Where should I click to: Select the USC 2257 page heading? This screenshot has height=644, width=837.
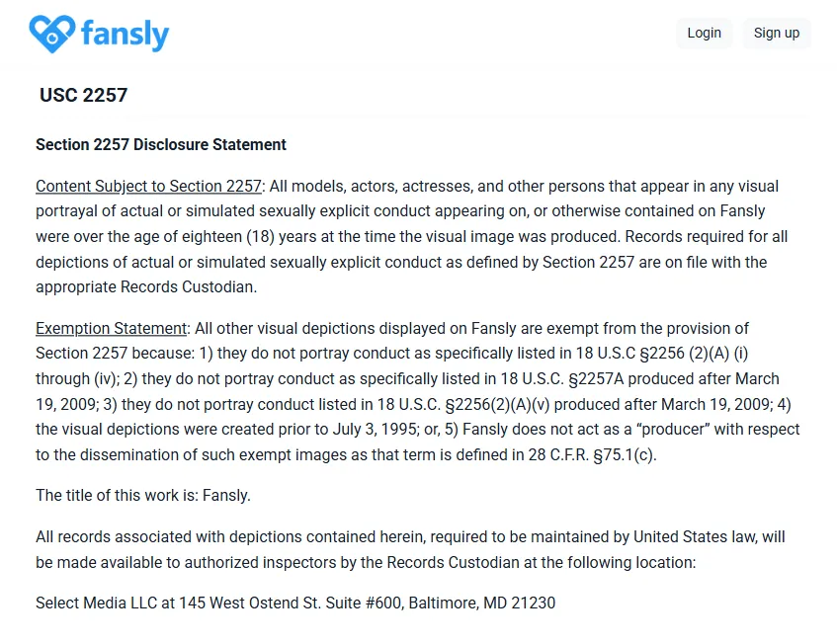pyautogui.click(x=83, y=95)
